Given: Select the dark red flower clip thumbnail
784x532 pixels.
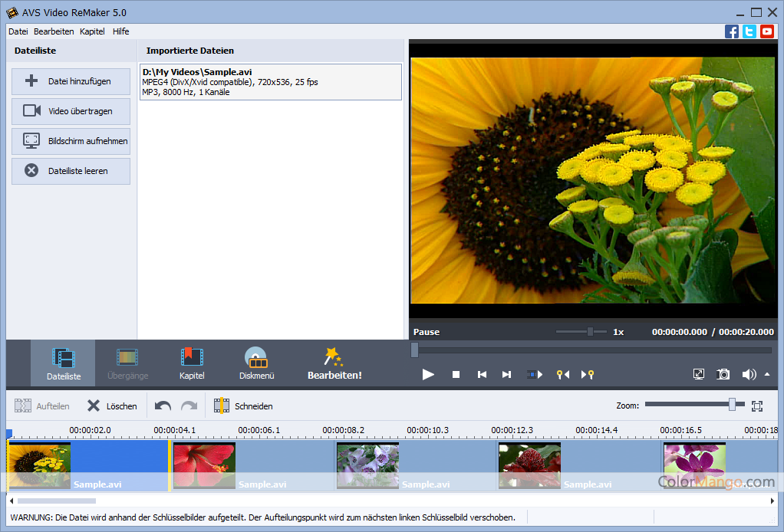Looking at the screenshot, I should coord(529,465).
